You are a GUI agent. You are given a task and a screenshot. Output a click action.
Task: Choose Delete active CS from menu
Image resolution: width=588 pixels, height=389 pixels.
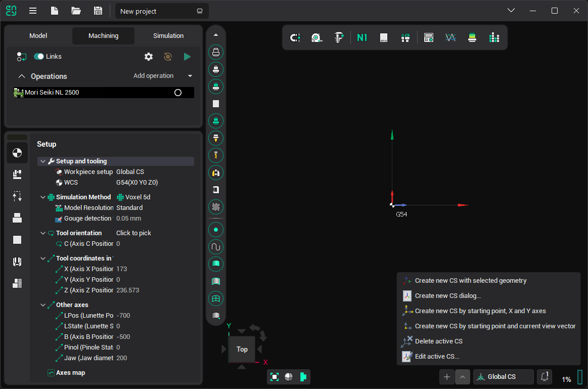[x=438, y=341]
